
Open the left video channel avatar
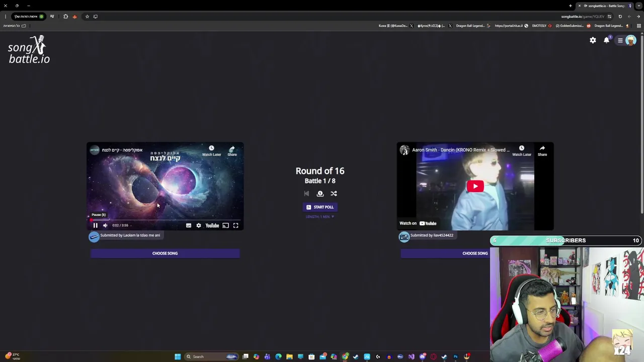tap(94, 150)
